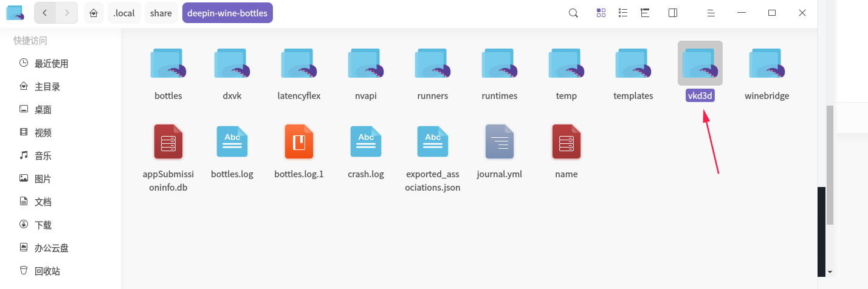Navigate to share breadcrumb
868x289 pixels.
tap(161, 13)
